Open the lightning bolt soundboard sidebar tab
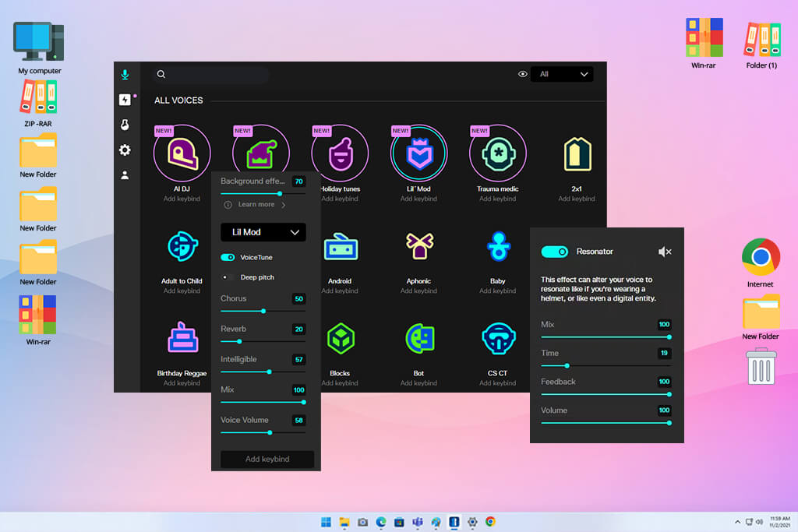 tap(125, 100)
